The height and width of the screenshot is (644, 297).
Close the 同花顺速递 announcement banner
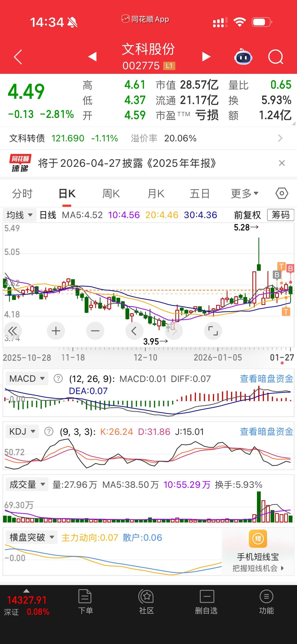[x=282, y=163]
